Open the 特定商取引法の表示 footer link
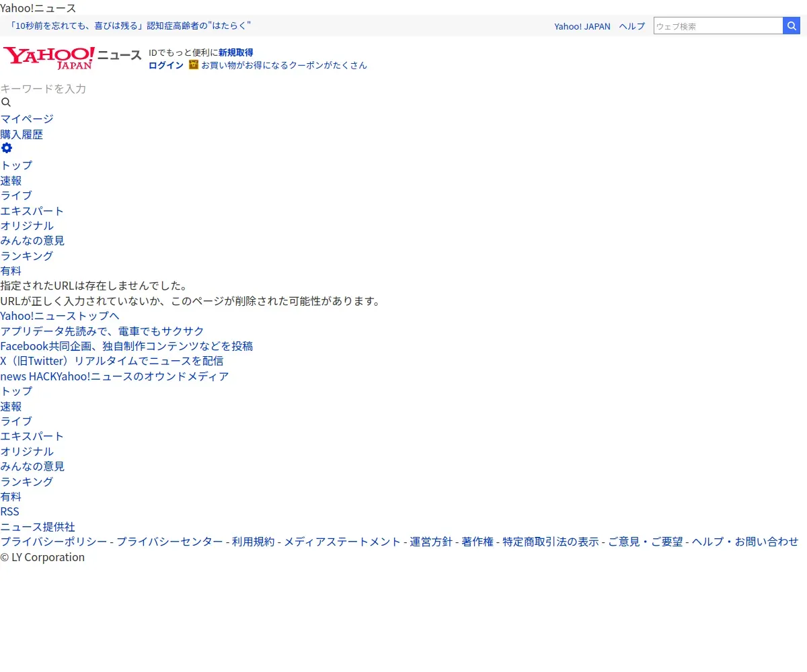This screenshot has width=807, height=672. pos(551,542)
